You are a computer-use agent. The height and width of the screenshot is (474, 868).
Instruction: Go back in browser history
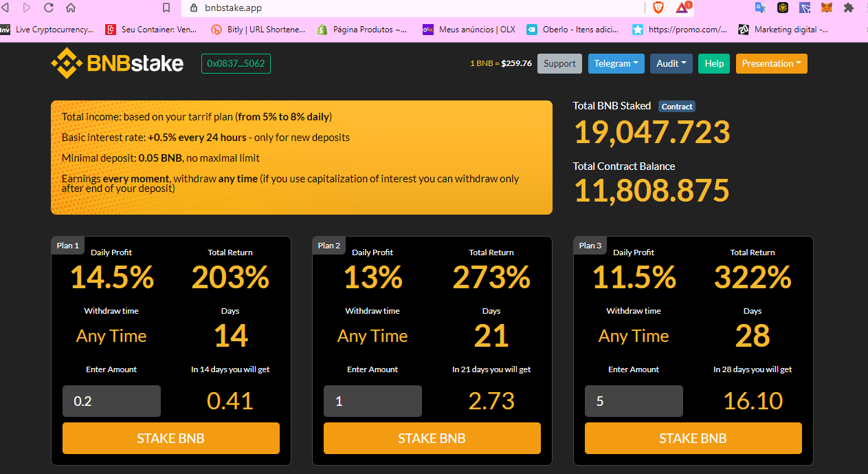click(5, 8)
